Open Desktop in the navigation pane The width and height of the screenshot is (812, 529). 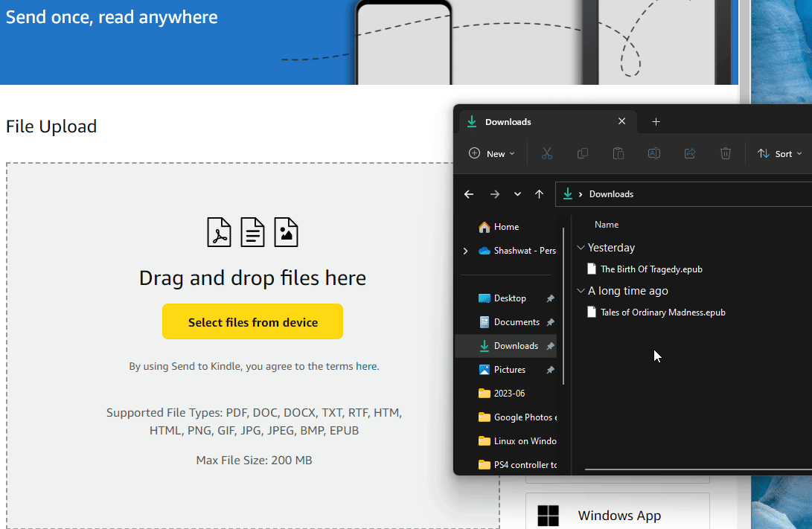pyautogui.click(x=510, y=298)
